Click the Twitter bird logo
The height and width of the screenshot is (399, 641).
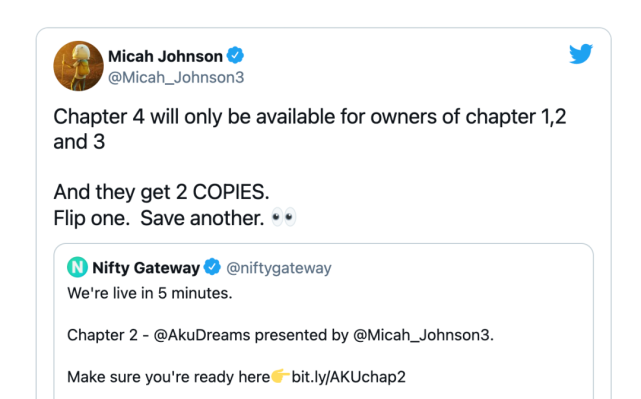(x=581, y=54)
